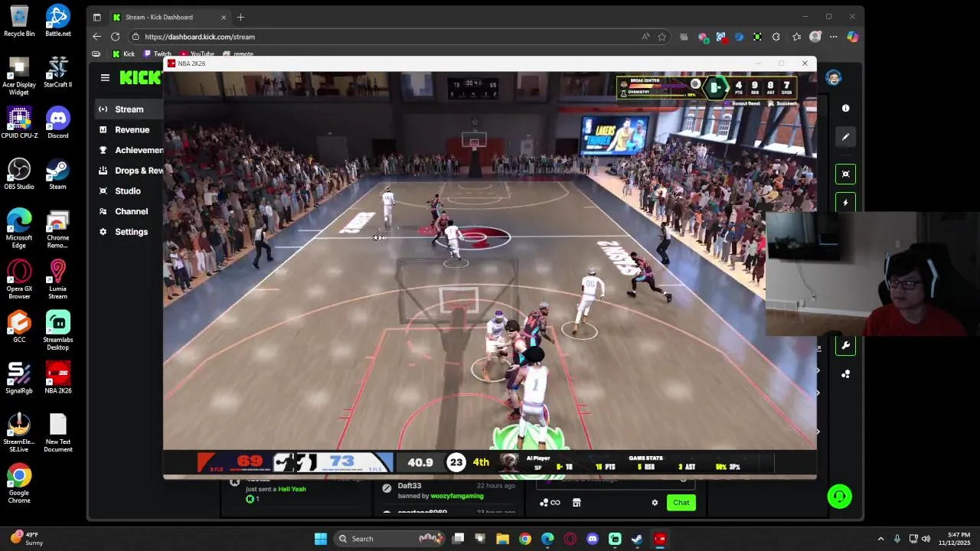This screenshot has width=980, height=551.
Task: Open OBS Studio desktop icon
Action: tap(19, 174)
